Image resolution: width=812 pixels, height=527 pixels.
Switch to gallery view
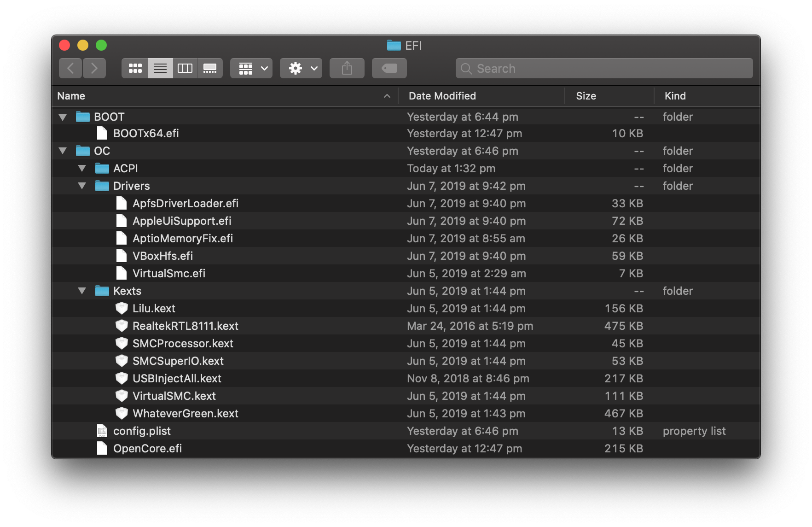[x=210, y=68]
